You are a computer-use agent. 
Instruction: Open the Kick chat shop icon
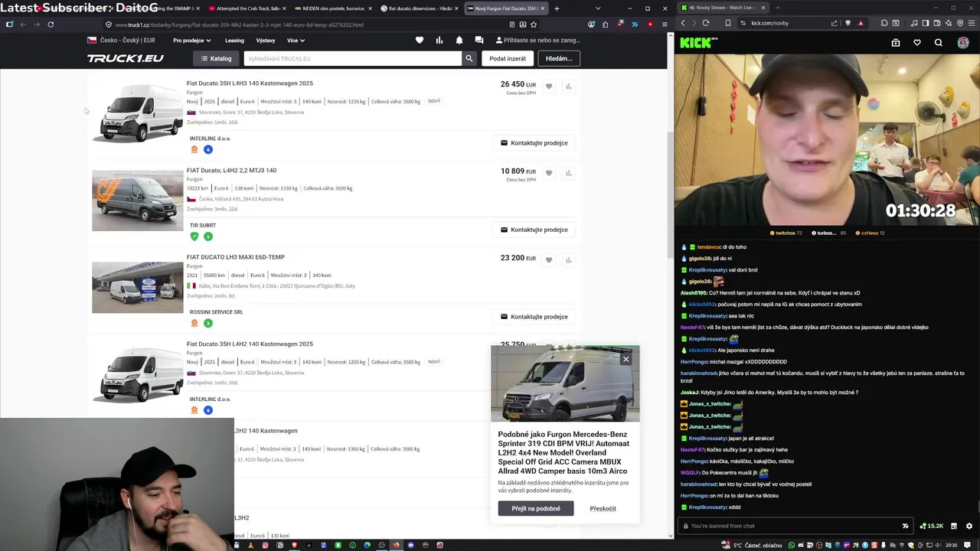coord(954,526)
